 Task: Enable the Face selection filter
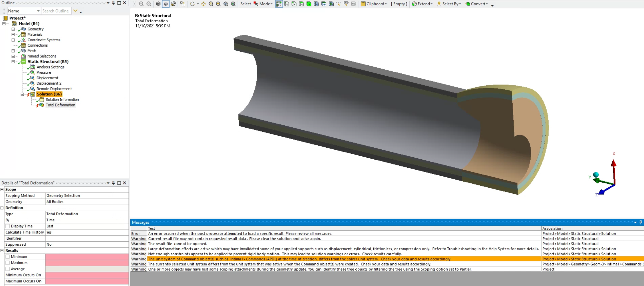coord(301,4)
